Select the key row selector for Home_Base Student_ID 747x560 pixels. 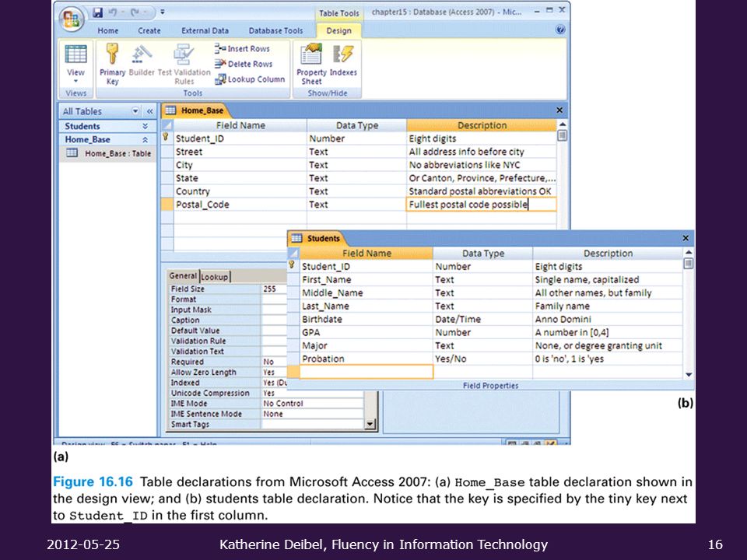tap(167, 138)
